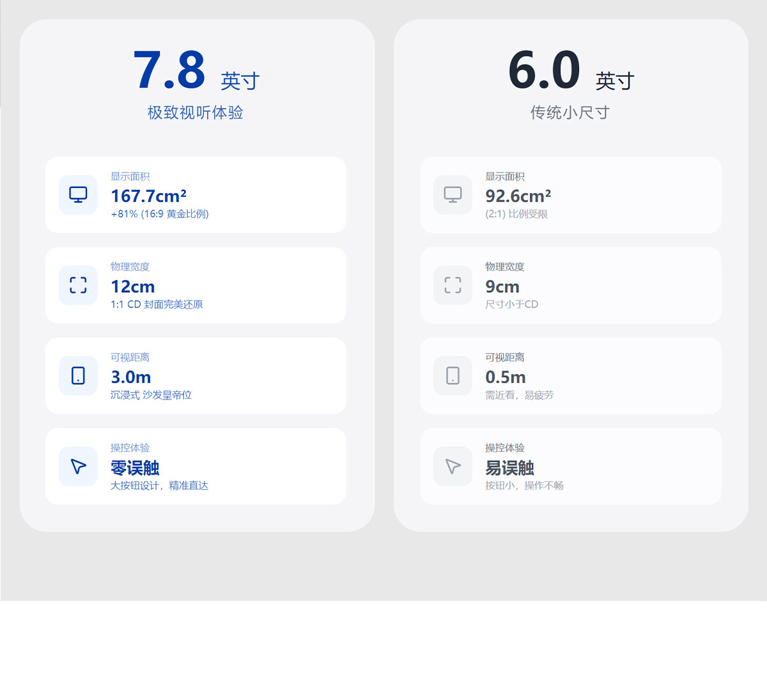Click the frame-corners icon beside 9cm

click(x=453, y=285)
